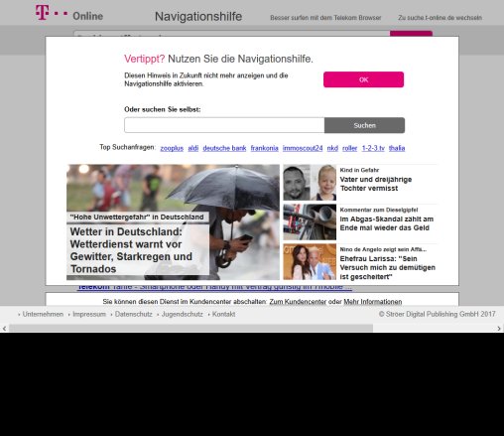
Task: Open the immoscout24 search link
Action: click(303, 148)
